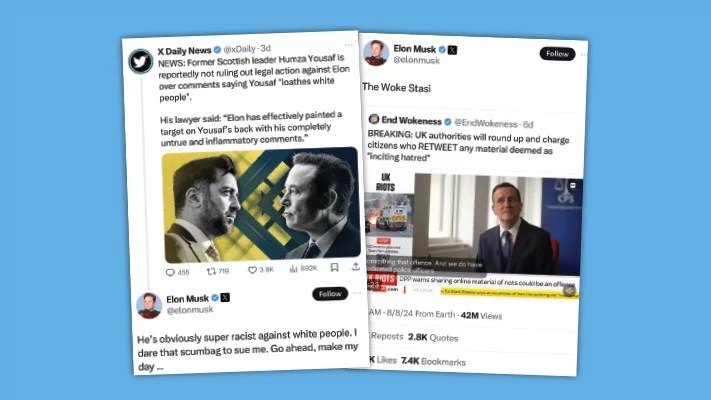711x400 pixels.
Task: Follow Elon Musk on the left tweet
Action: pyautogui.click(x=330, y=294)
